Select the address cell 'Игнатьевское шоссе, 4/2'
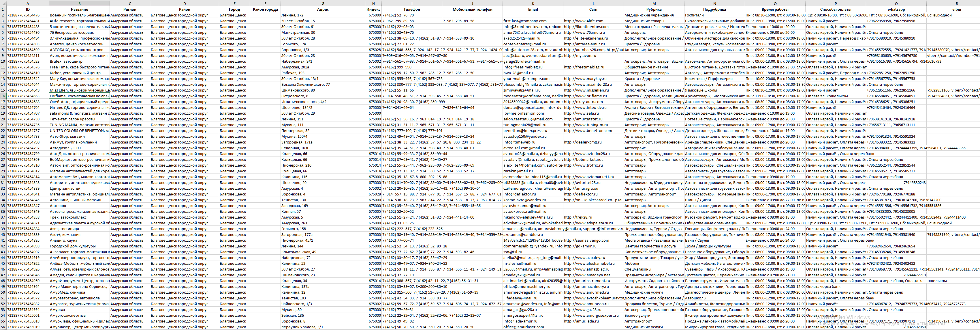Viewport: 980px width, 330px height. click(323, 102)
